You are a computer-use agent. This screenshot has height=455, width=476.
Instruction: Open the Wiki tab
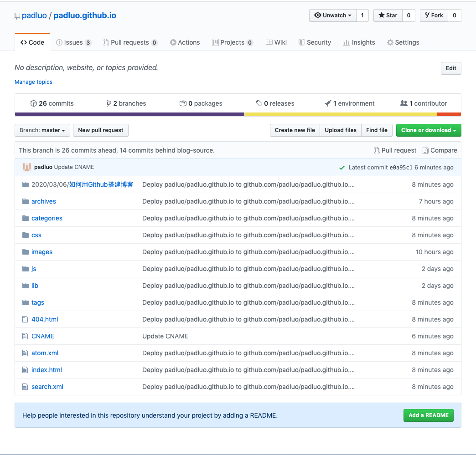coord(276,42)
